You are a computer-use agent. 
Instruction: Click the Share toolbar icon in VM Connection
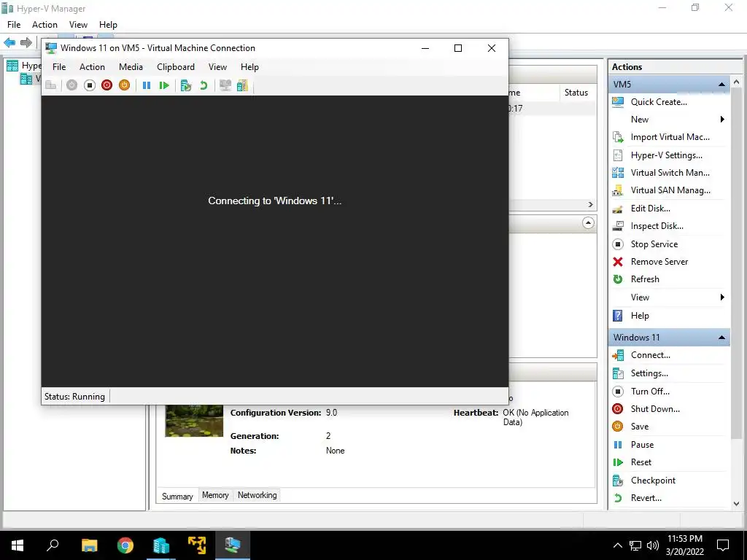pos(242,86)
